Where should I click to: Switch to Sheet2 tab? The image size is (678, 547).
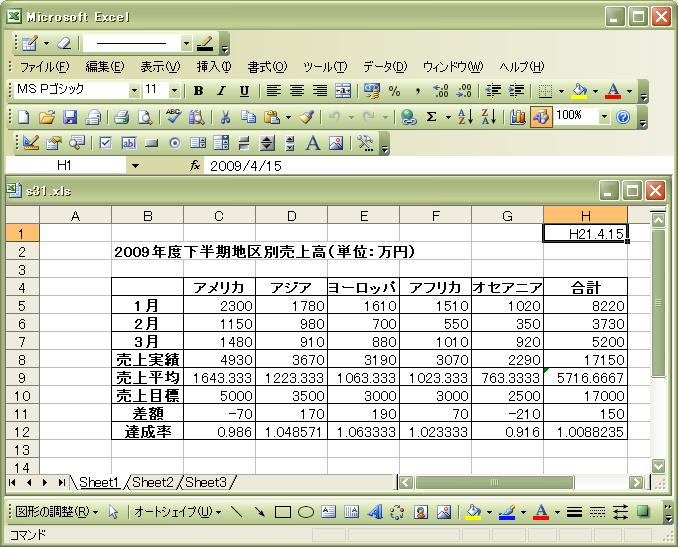tap(153, 482)
